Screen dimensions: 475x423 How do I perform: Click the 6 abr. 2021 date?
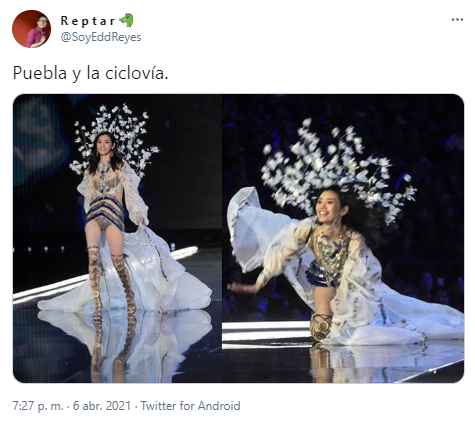102,406
